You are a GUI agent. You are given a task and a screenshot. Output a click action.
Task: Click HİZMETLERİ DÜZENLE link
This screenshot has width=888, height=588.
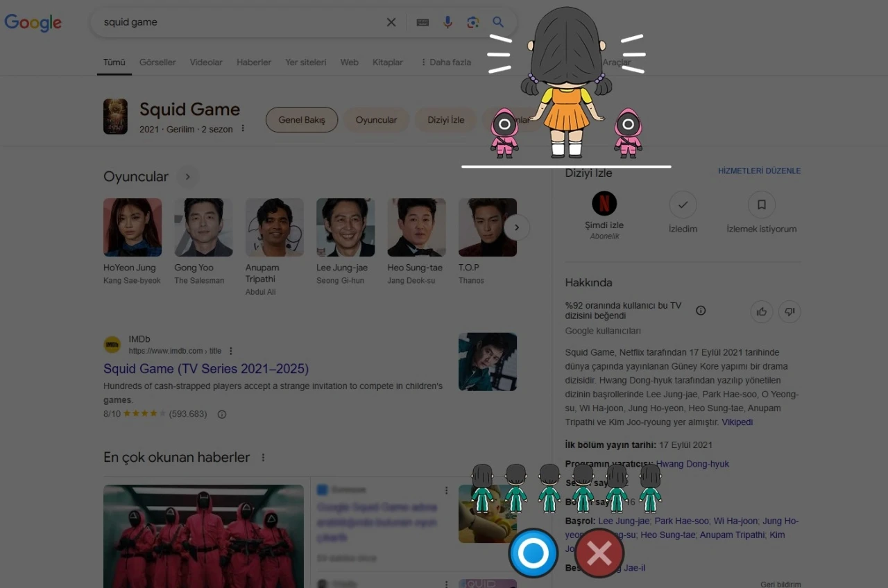(759, 171)
